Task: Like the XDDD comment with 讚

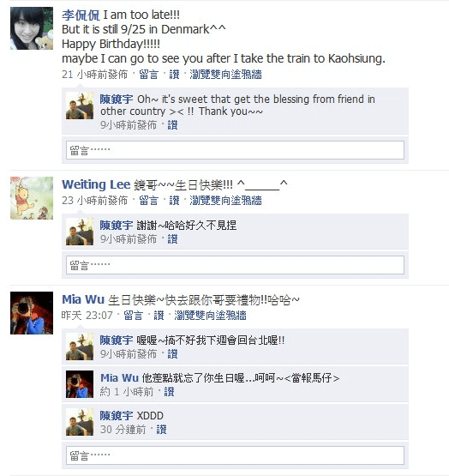Action: [x=161, y=430]
